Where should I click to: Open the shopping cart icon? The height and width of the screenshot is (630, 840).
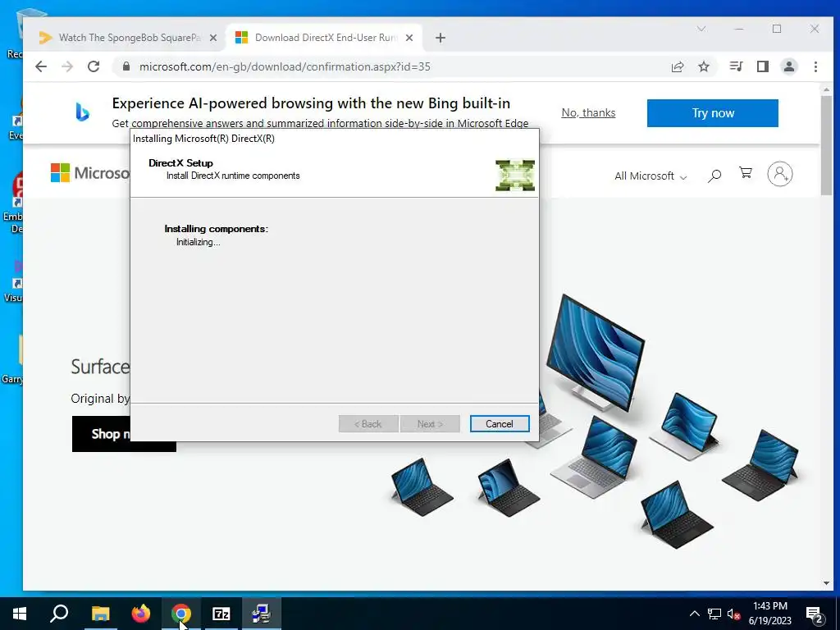pos(746,173)
